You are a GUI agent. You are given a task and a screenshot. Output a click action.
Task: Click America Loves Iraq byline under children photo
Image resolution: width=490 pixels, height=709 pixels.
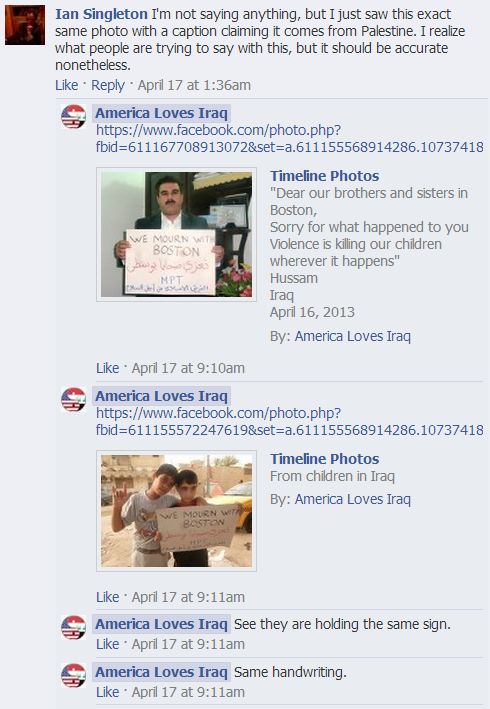(x=353, y=499)
